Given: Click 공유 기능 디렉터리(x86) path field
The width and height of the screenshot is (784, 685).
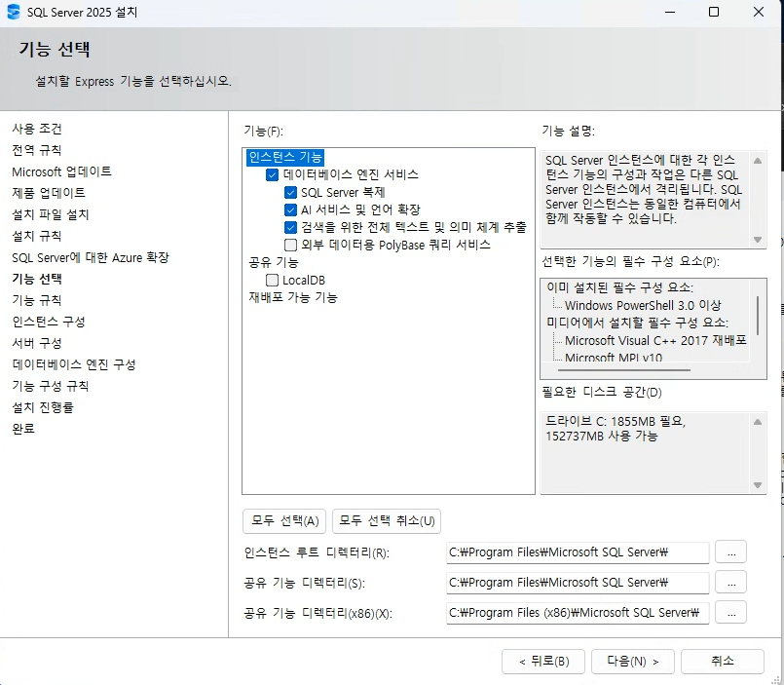Looking at the screenshot, I should pyautogui.click(x=578, y=613).
